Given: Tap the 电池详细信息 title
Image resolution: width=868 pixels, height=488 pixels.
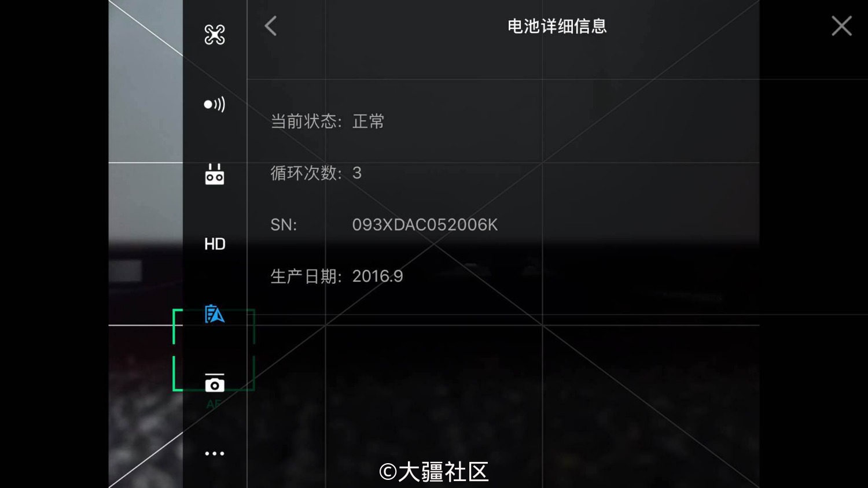Looking at the screenshot, I should coord(557,26).
